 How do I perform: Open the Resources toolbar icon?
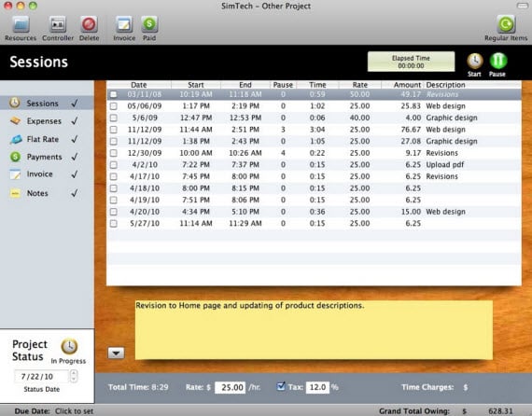pos(21,25)
